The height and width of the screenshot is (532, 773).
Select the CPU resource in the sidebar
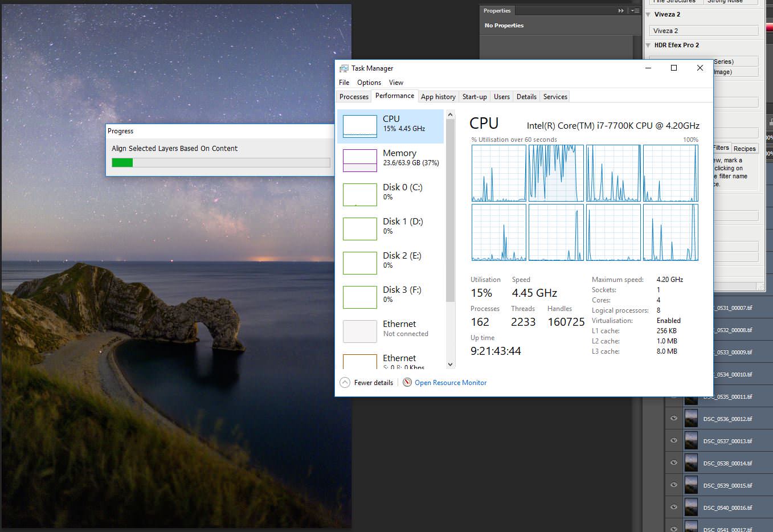[x=390, y=126]
